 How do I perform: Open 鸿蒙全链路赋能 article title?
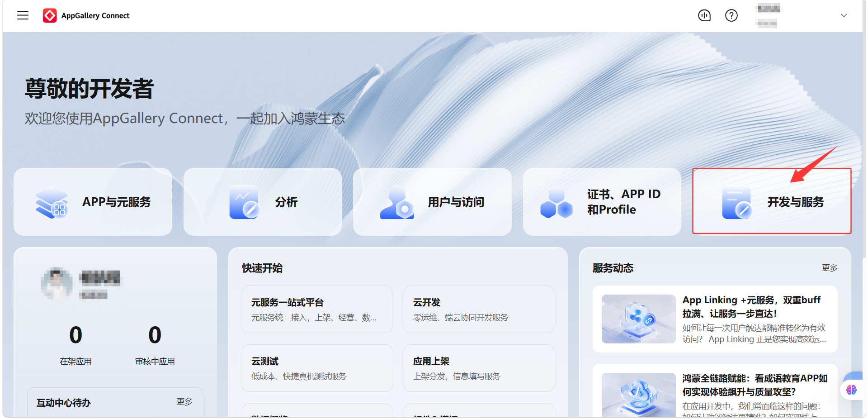(755, 385)
